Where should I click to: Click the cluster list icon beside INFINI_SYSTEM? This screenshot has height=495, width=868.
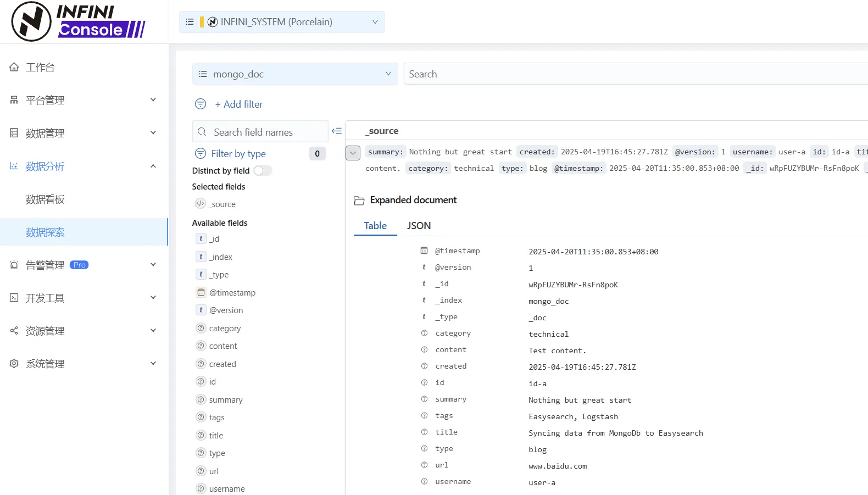pos(190,22)
